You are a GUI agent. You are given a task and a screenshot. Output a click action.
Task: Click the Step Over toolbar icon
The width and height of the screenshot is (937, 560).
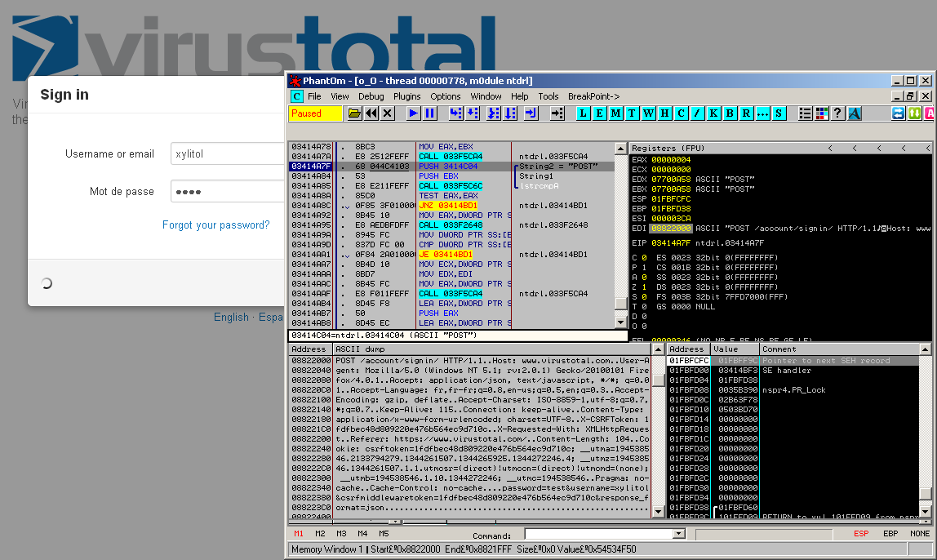tap(473, 113)
